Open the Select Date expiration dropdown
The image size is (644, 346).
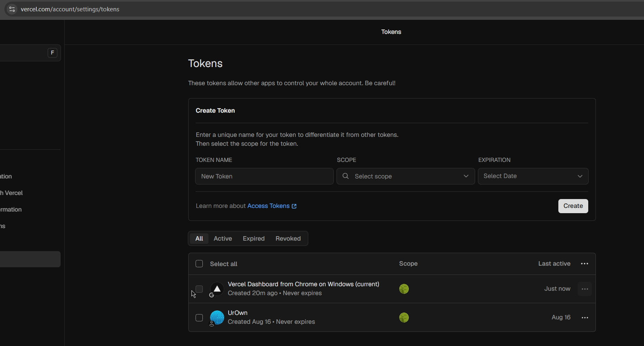click(533, 176)
